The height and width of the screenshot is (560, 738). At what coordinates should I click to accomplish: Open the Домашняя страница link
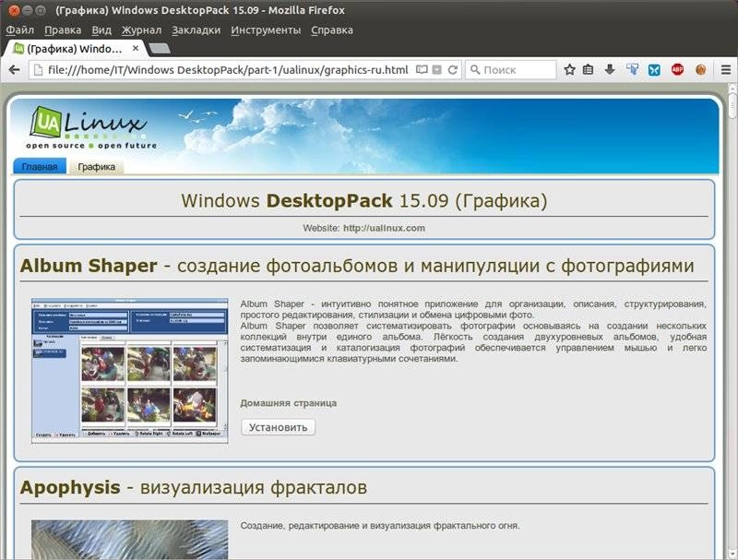(x=288, y=403)
